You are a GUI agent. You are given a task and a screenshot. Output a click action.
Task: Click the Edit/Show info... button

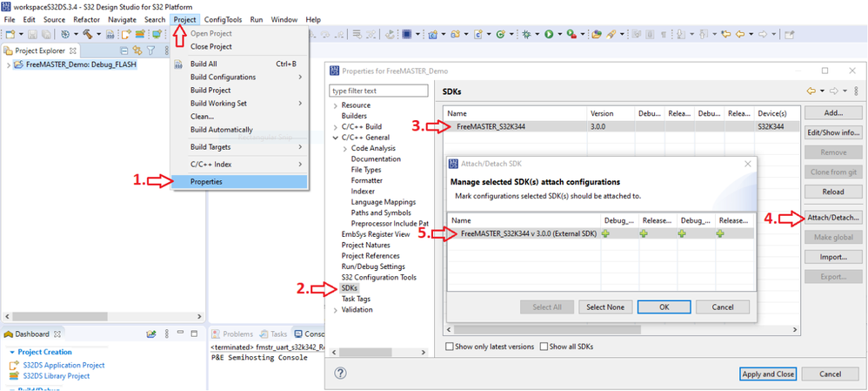coord(832,132)
